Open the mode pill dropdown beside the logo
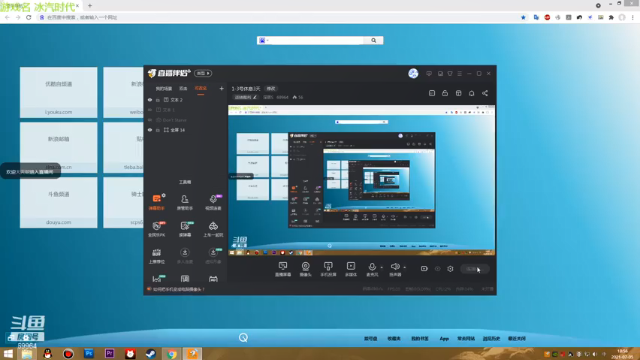 pos(203,73)
